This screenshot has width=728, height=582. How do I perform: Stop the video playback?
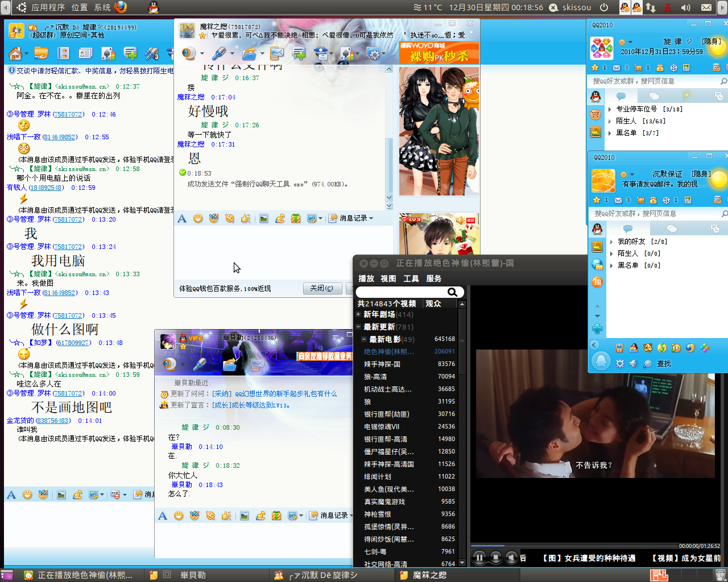(x=495, y=558)
